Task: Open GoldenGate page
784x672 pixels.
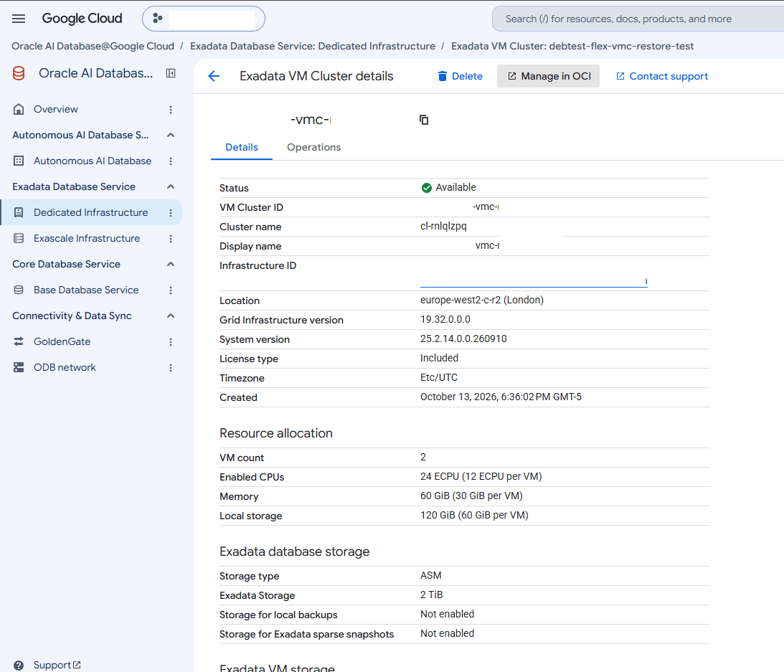Action: [x=62, y=341]
